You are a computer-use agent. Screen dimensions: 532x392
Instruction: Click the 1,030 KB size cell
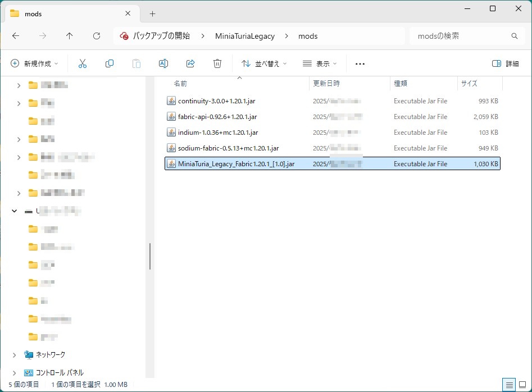coord(486,164)
